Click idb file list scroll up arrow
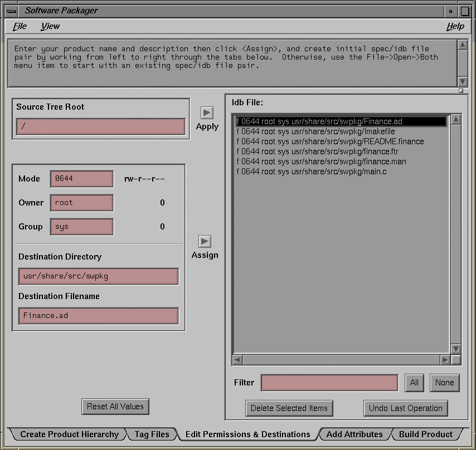The height and width of the screenshot is (450, 476). pyautogui.click(x=455, y=119)
